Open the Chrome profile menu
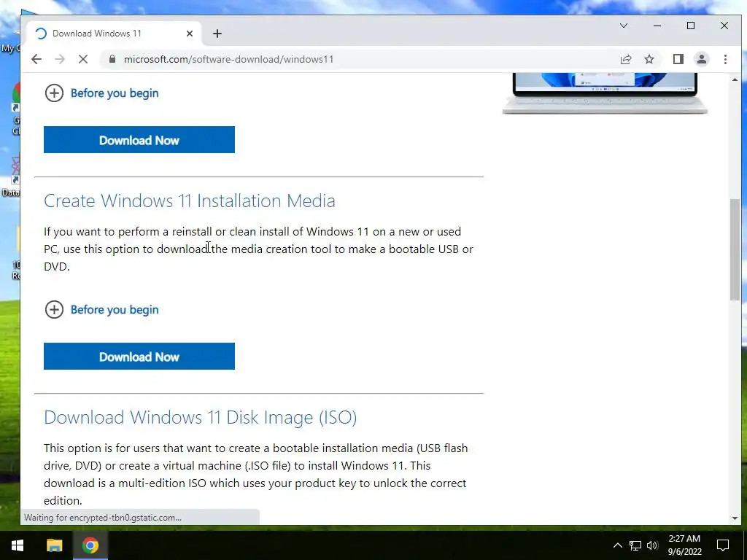This screenshot has height=560, width=747. [702, 59]
